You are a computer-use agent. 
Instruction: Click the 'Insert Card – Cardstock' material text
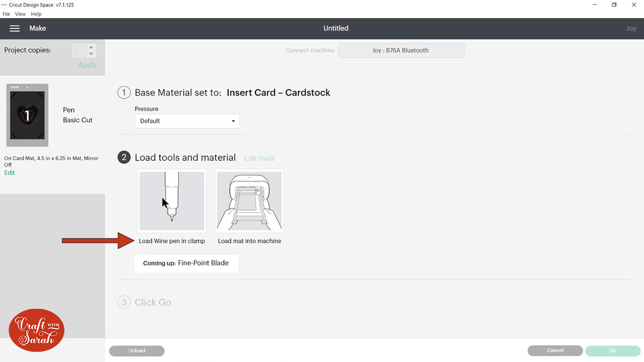279,92
